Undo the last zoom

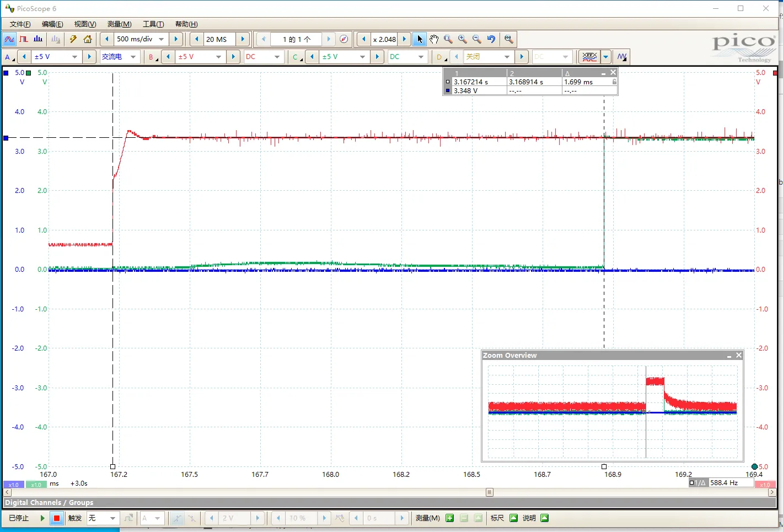[491, 39]
